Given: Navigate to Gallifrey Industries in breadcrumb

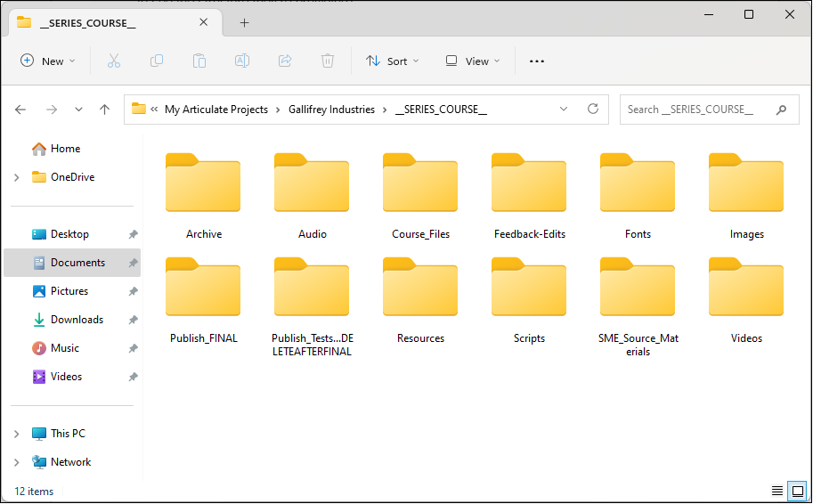Looking at the screenshot, I should pyautogui.click(x=331, y=110).
